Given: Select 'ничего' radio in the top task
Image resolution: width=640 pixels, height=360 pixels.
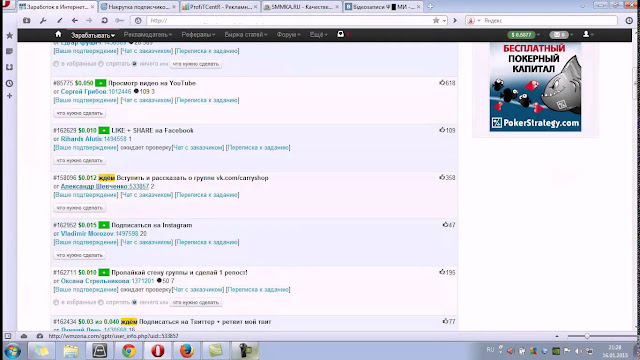Looking at the screenshot, I should tap(134, 64).
